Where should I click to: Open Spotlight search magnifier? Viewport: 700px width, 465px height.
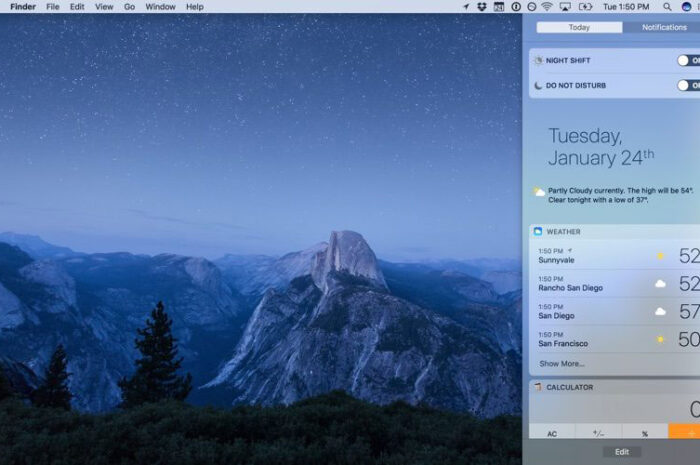pos(667,7)
